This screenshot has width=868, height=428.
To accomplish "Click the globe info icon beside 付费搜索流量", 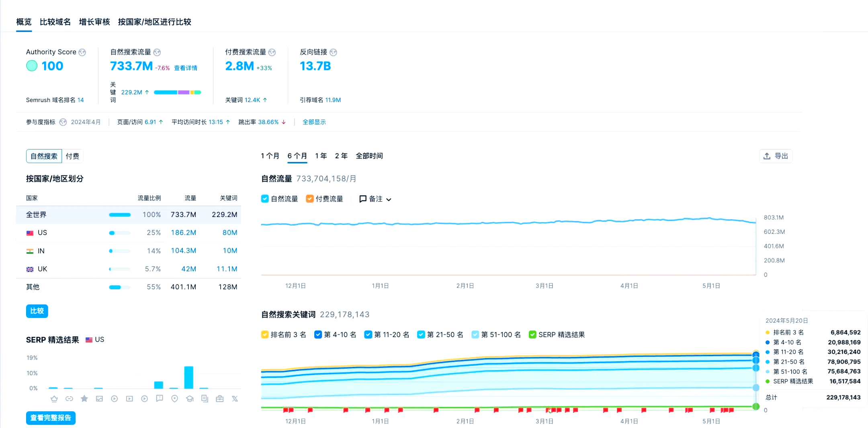I will [272, 52].
